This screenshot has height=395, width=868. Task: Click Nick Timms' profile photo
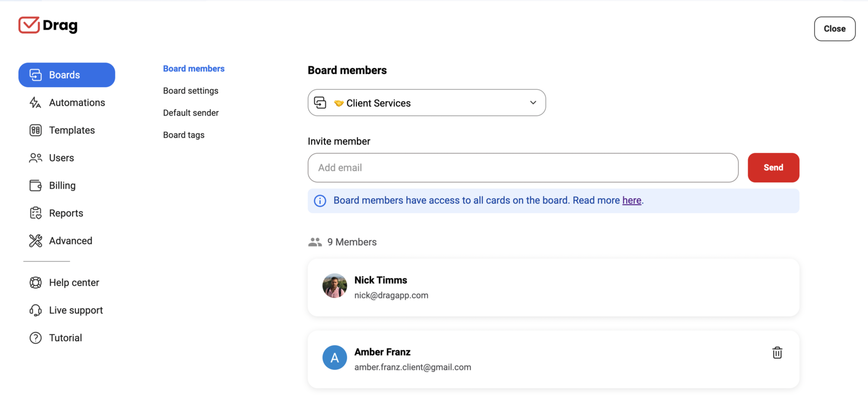pos(335,286)
